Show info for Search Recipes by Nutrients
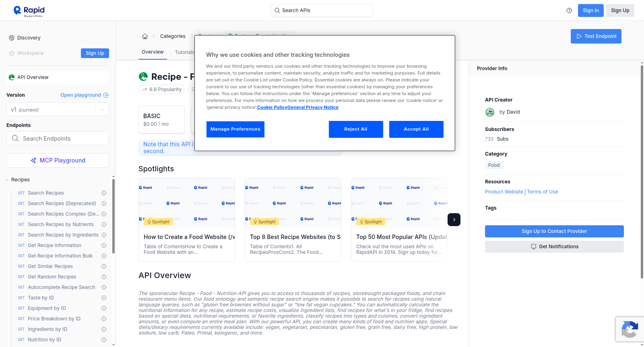The width and height of the screenshot is (644, 347). coord(104,224)
